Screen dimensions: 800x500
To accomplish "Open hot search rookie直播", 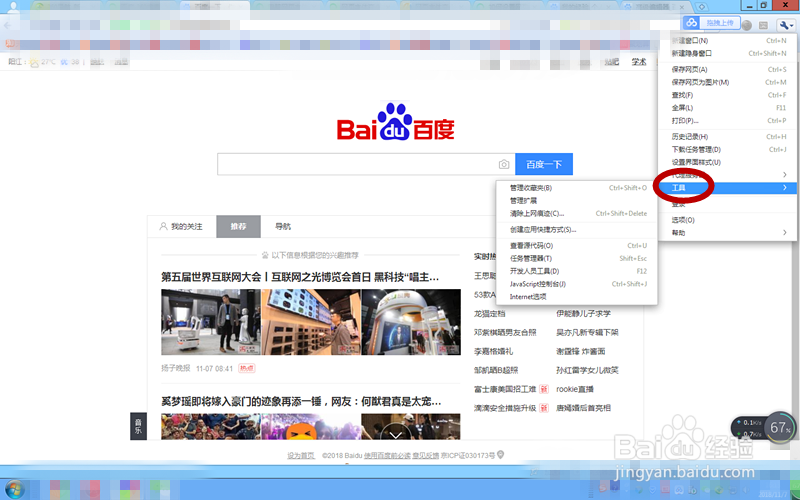I will (575, 389).
